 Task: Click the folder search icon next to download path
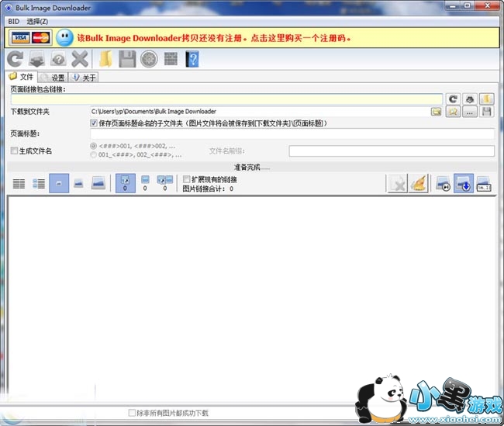click(453, 112)
